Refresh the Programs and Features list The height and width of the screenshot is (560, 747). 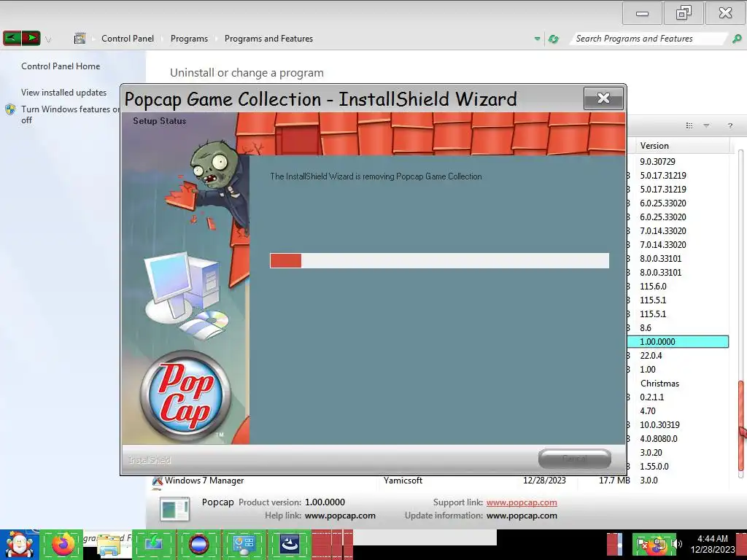(554, 39)
